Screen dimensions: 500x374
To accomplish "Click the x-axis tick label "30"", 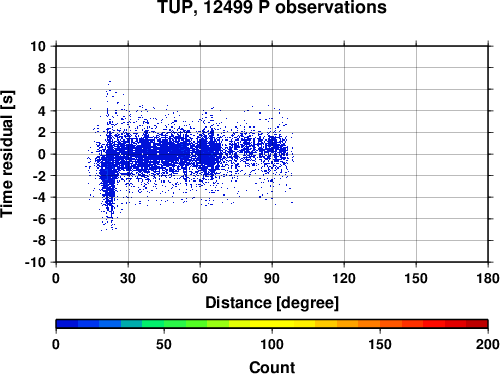I will coord(128,278).
